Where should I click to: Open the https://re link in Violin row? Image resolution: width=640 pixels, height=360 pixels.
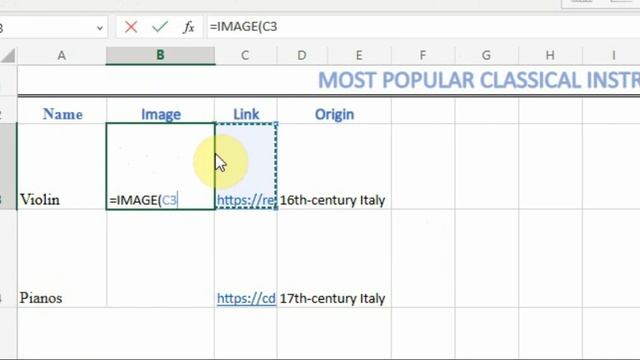246,200
